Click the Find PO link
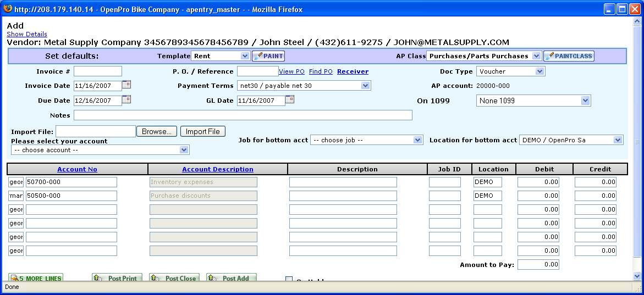This screenshot has width=644, height=295. click(321, 71)
